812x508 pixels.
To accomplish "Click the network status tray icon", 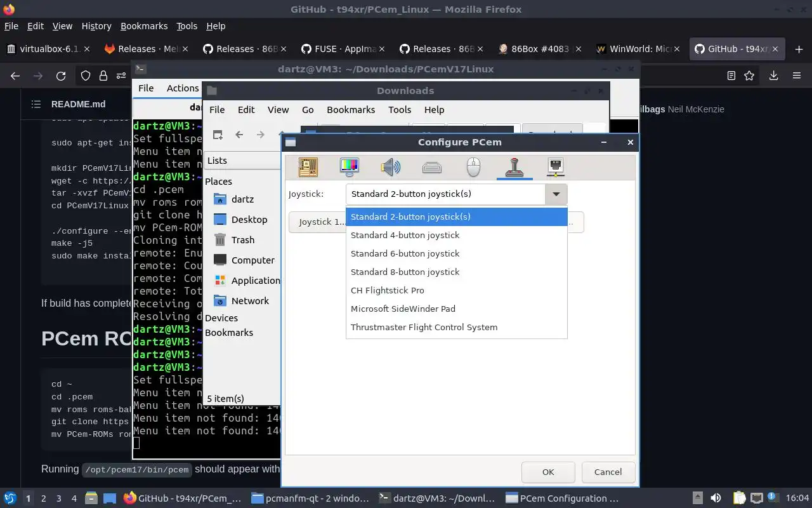I will click(756, 498).
